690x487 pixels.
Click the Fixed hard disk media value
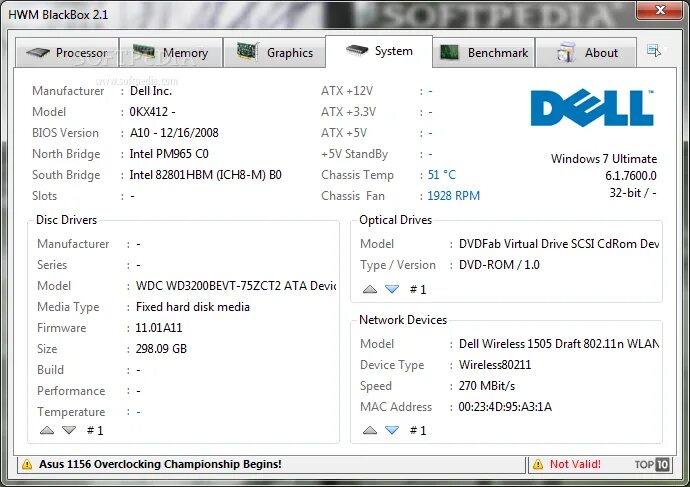tap(193, 307)
